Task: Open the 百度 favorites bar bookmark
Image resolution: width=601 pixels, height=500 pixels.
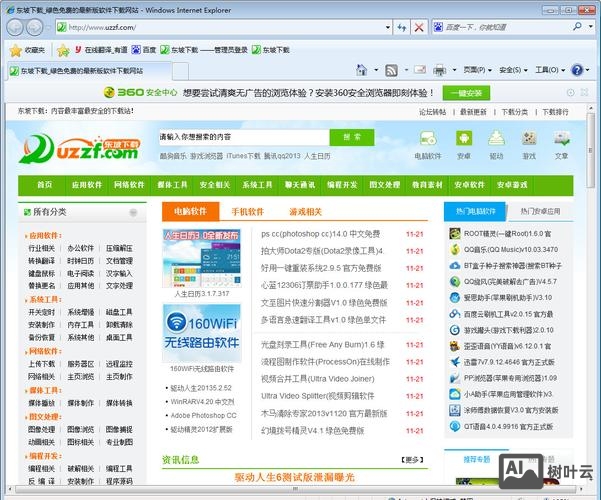Action: pyautogui.click(x=144, y=50)
